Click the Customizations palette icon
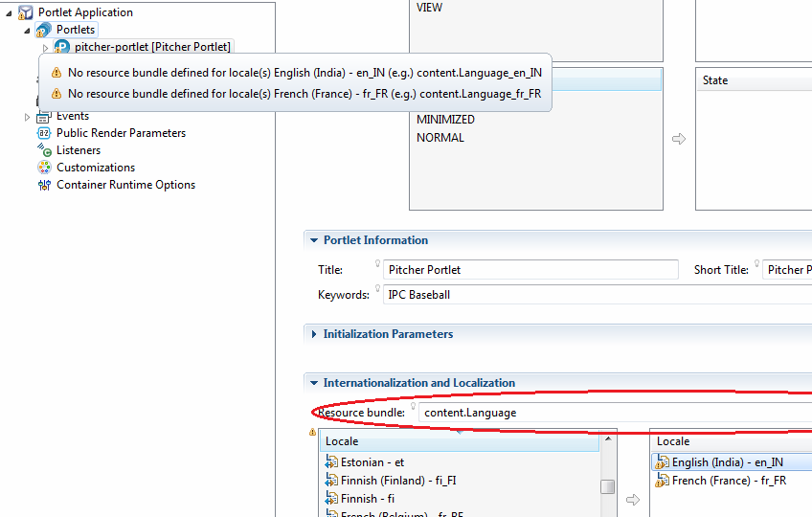Image resolution: width=812 pixels, height=517 pixels. click(x=43, y=168)
